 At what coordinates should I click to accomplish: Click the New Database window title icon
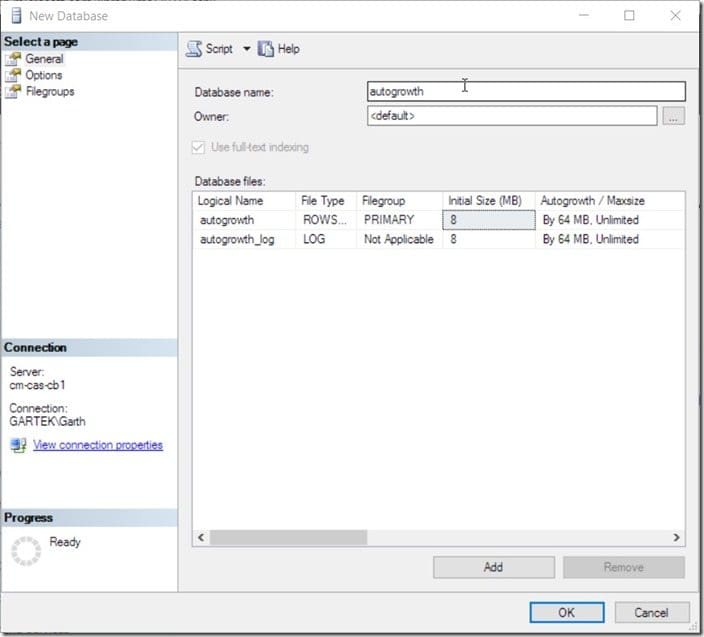click(16, 16)
